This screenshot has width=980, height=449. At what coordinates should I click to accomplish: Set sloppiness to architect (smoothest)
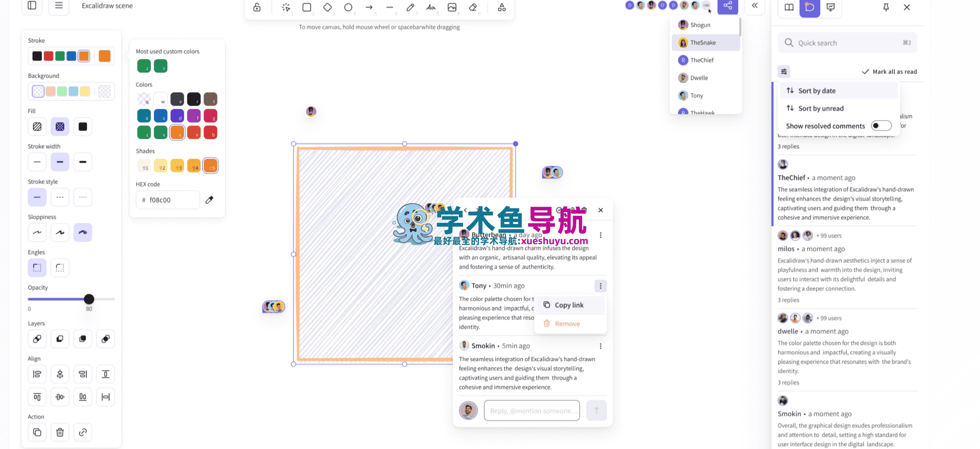click(x=37, y=232)
